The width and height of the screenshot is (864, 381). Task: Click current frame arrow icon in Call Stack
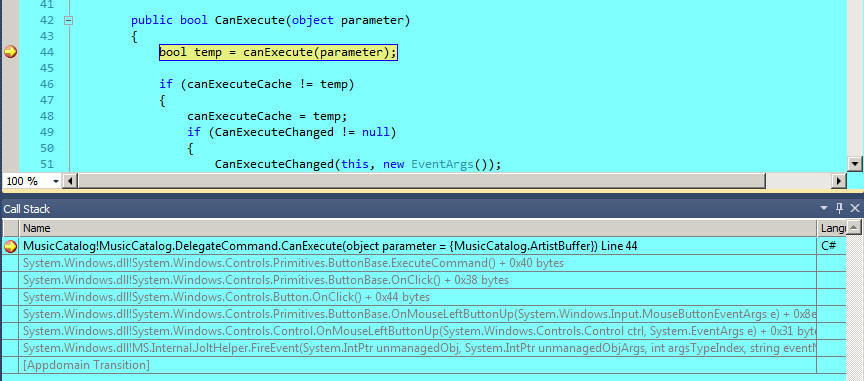[x=10, y=246]
